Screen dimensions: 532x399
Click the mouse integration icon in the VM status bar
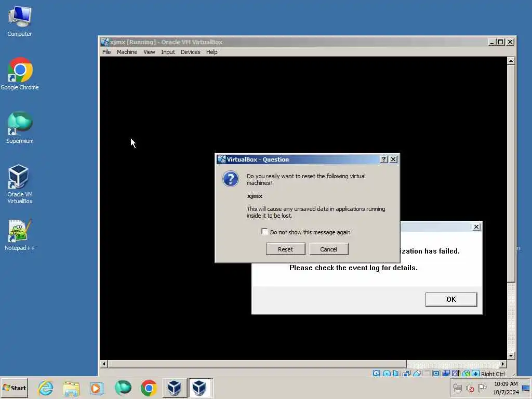click(466, 374)
